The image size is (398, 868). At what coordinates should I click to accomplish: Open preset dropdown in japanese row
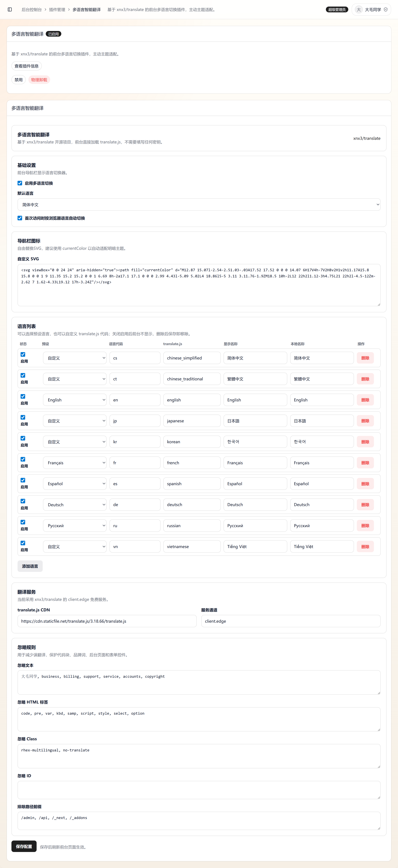click(75, 421)
